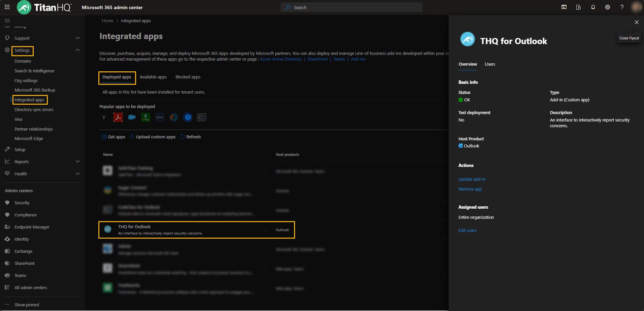644x311 pixels.
Task: Click the TitanHQ logo
Action: point(44,7)
